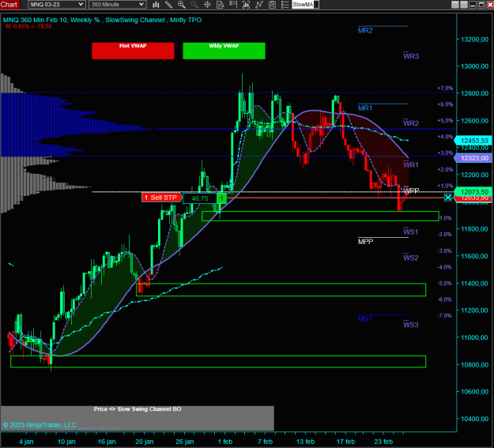Select the MPP pivot label

[x=365, y=242]
